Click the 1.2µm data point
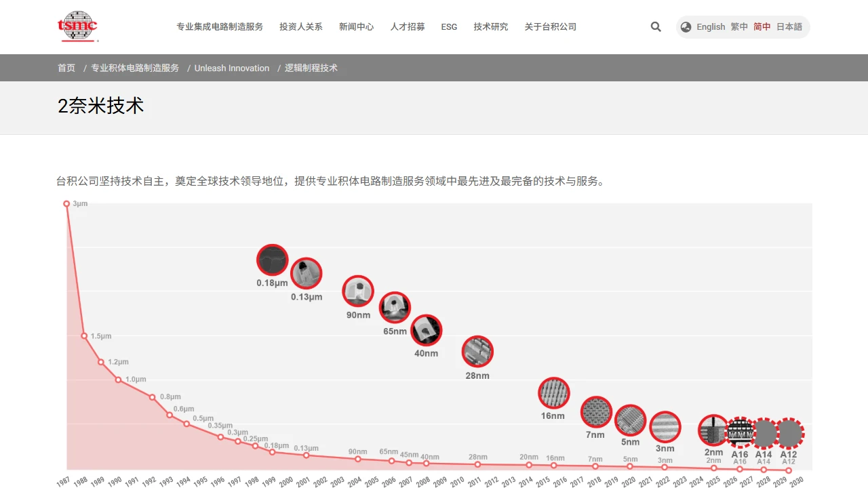This screenshot has width=868, height=488. pos(101,362)
